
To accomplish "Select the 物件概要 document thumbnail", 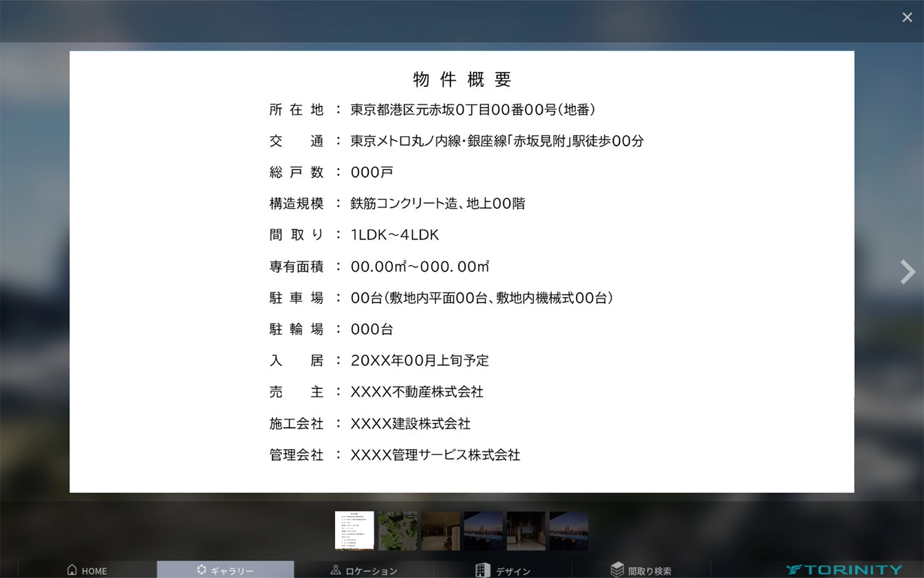I will (354, 530).
